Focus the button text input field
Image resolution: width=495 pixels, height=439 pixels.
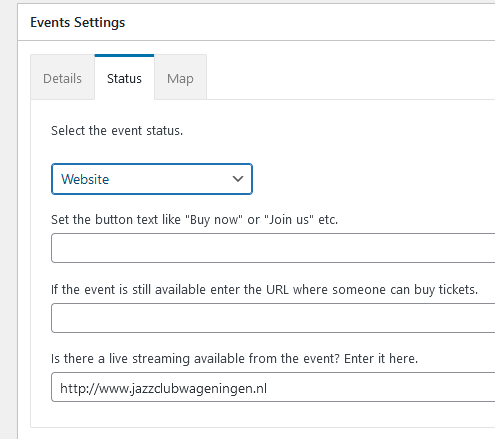[273, 248]
